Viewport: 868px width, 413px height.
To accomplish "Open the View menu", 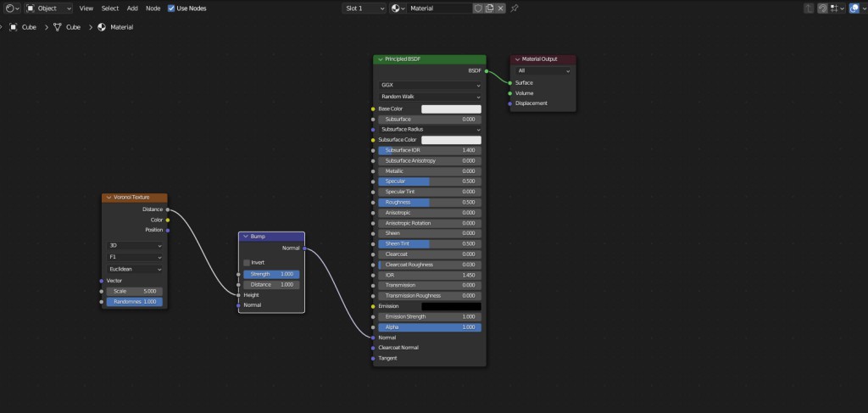I will pos(86,8).
